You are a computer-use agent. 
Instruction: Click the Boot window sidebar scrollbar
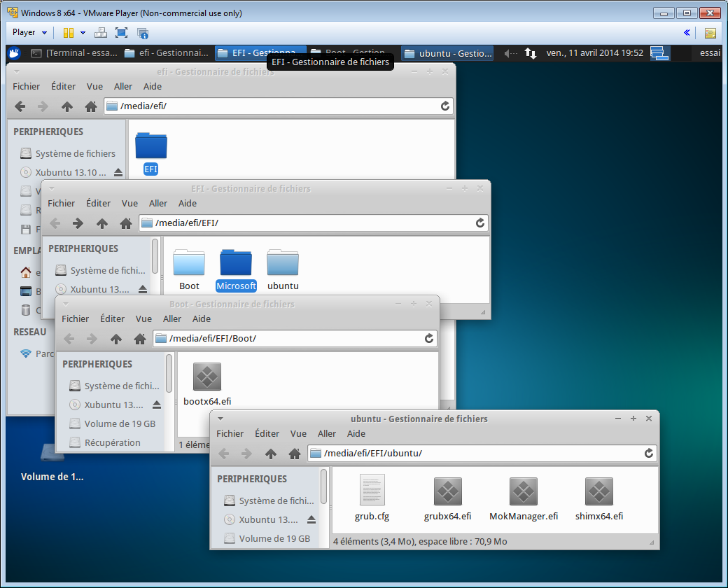(169, 373)
